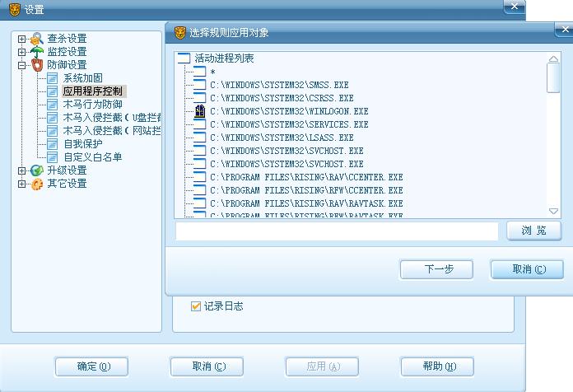The width and height of the screenshot is (573, 392).
Task: Click the icon beside RFW\CCENTER.EXE
Action: [199, 189]
